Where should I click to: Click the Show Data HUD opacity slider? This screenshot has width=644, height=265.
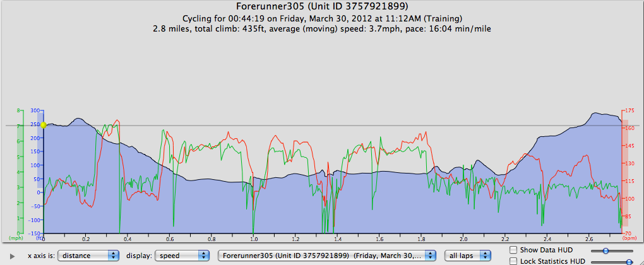[612, 250]
